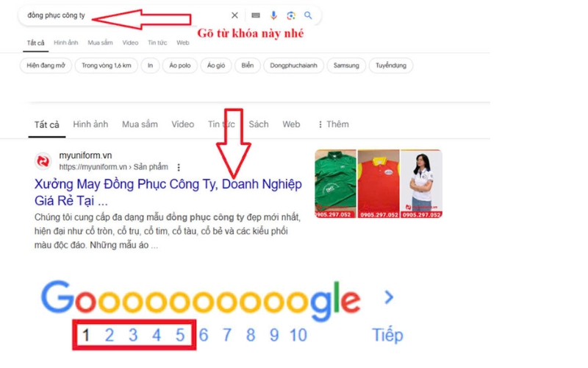
Task: Open the on-screen keyboard icon
Action: [255, 15]
